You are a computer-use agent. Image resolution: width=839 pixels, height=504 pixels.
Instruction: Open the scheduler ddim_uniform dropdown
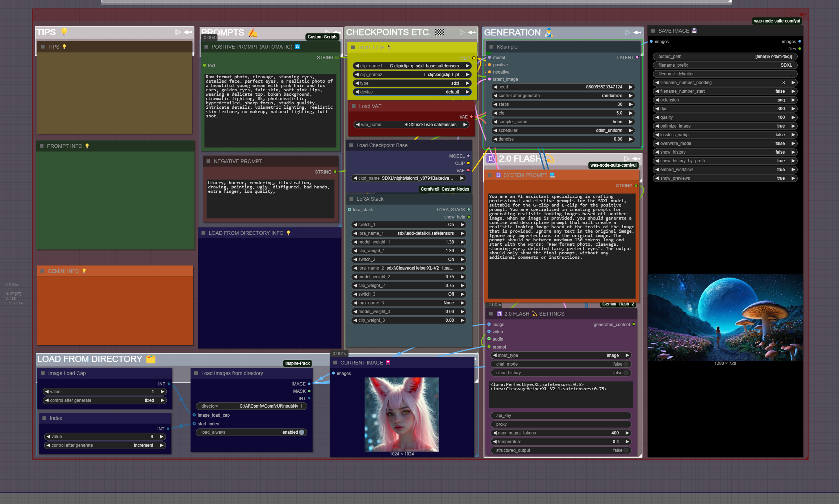[x=563, y=130]
